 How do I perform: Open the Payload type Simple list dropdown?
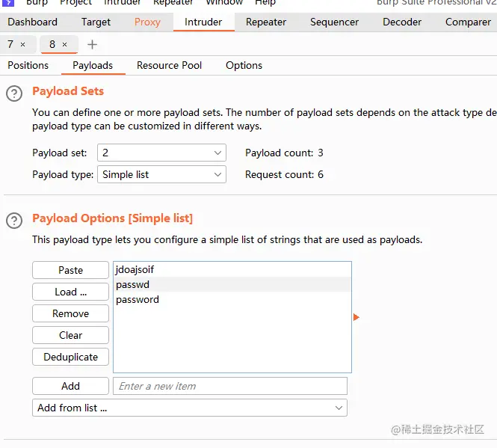(161, 174)
